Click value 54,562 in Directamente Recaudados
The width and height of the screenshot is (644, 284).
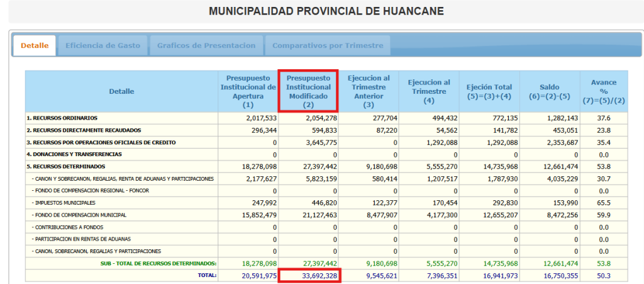coord(447,131)
